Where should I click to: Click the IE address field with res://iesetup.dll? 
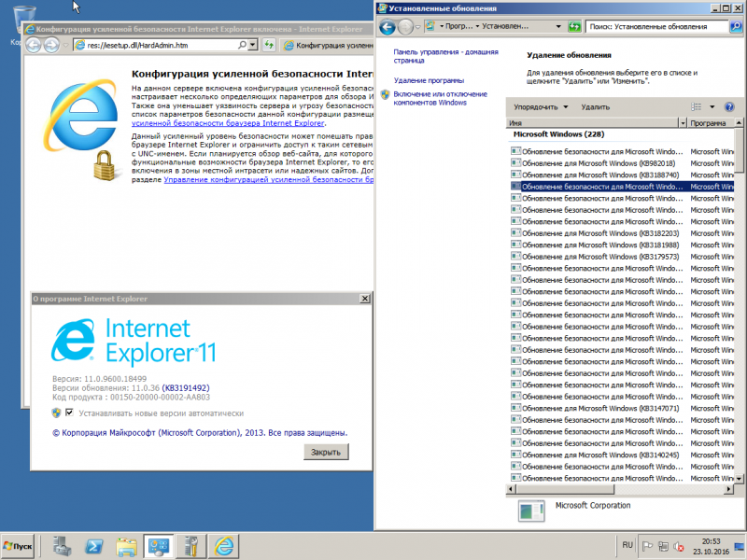(x=162, y=45)
